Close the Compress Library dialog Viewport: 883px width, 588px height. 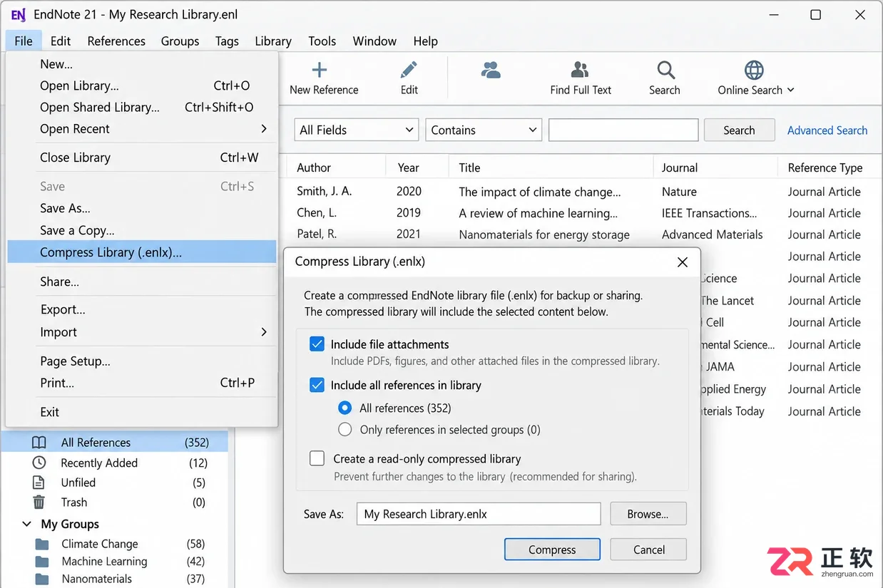pos(683,262)
